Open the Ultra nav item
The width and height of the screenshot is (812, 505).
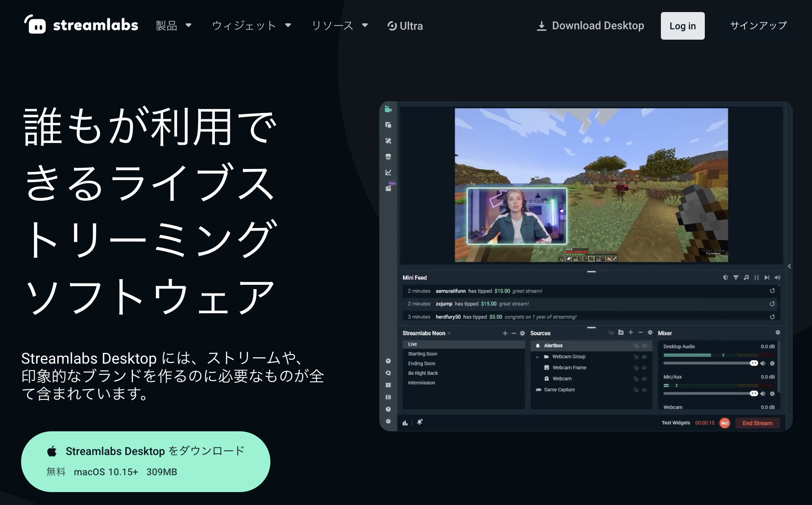[405, 26]
